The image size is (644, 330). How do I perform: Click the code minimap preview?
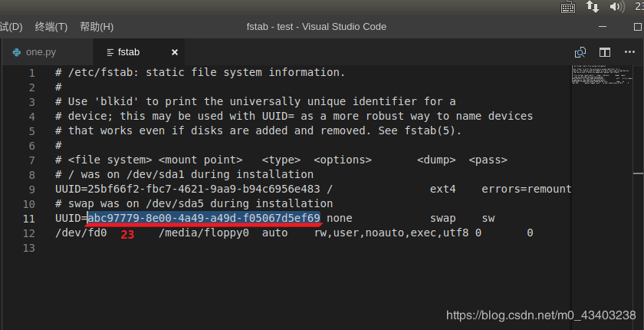pos(602,75)
